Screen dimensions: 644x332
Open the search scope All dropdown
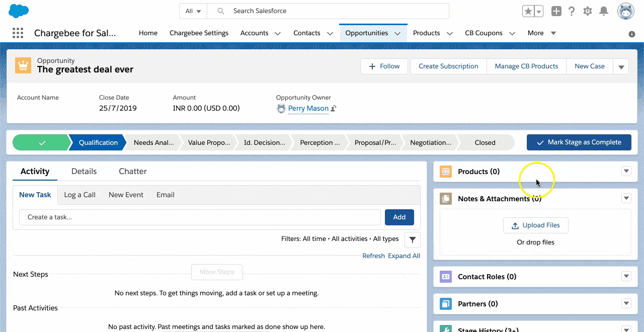click(193, 11)
